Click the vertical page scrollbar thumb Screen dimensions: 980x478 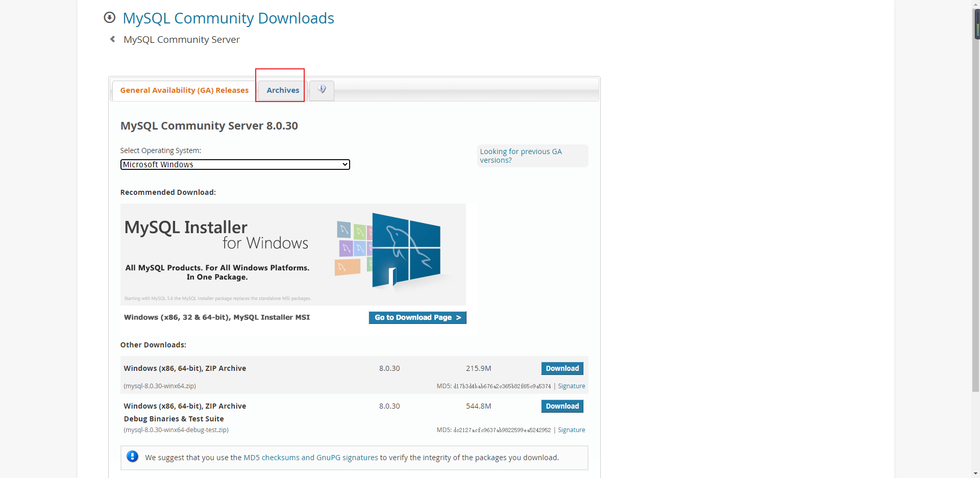[x=976, y=24]
